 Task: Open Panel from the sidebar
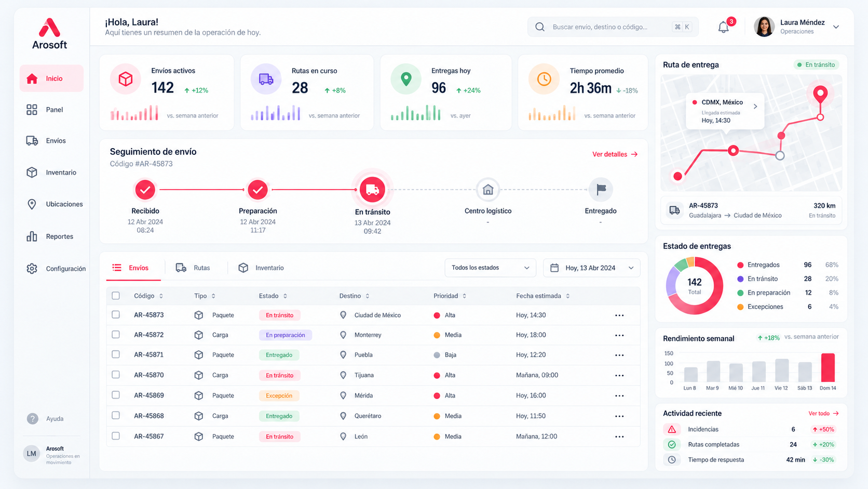click(51, 110)
